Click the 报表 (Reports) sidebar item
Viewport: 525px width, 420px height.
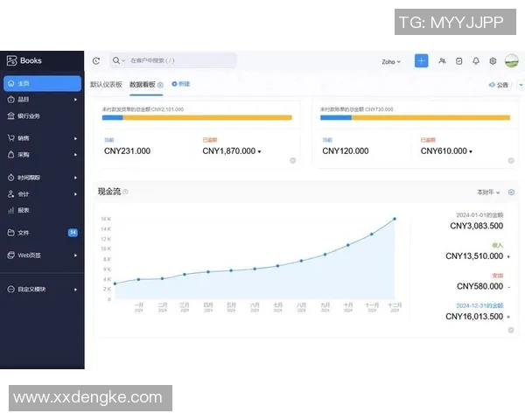[24, 210]
